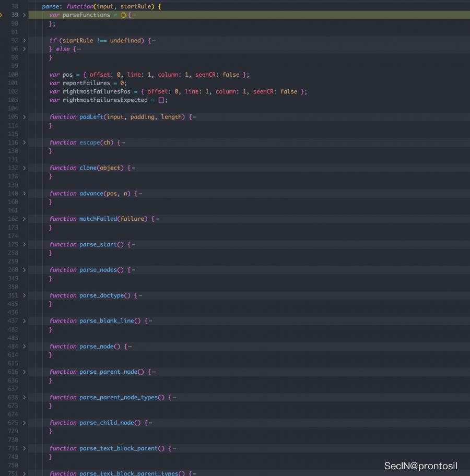Click the folded ellipsis on the else line
470x476 pixels.
pos(79,49)
